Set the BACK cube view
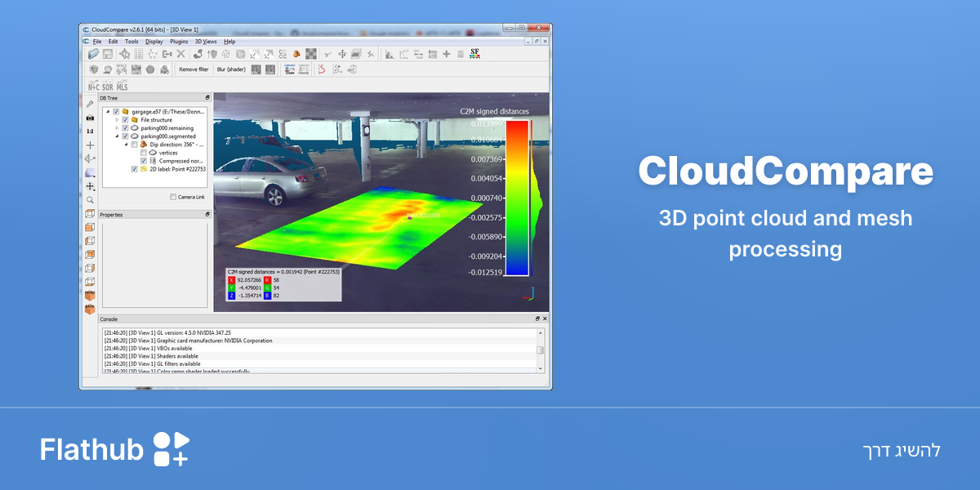Image resolution: width=980 pixels, height=490 pixels. coord(90,309)
